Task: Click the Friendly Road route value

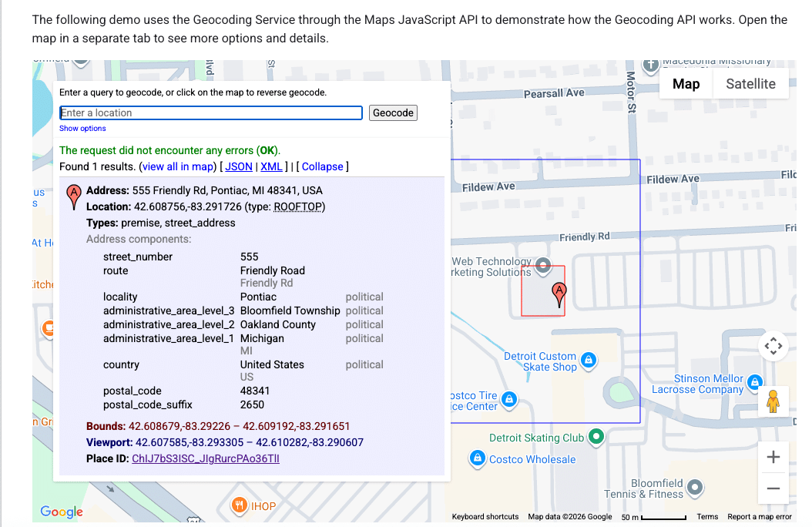Action: pyautogui.click(x=273, y=270)
